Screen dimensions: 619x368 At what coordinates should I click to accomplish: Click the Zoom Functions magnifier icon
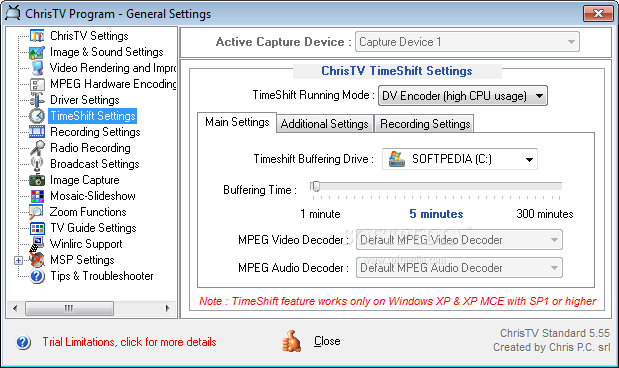click(x=36, y=212)
